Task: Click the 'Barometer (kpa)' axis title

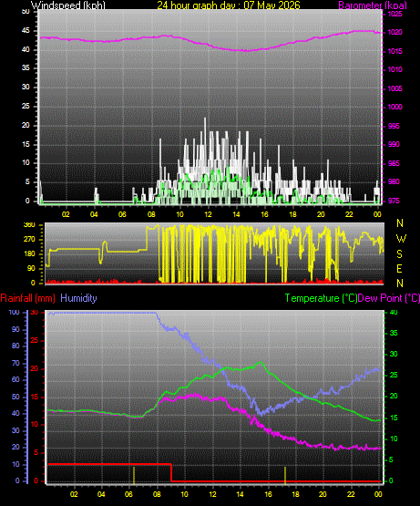Action: click(x=373, y=5)
